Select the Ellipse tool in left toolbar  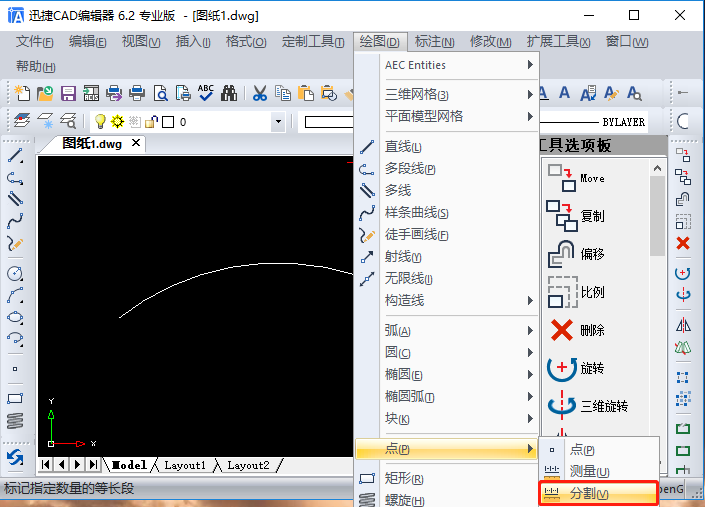15,317
